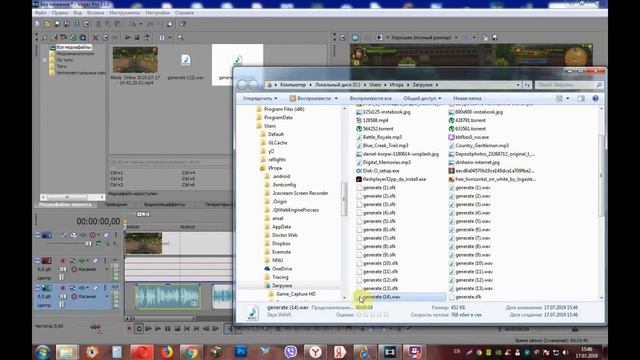This screenshot has height=360, width=640.
Task: Click the Save project floppy icon
Action: coord(57,24)
